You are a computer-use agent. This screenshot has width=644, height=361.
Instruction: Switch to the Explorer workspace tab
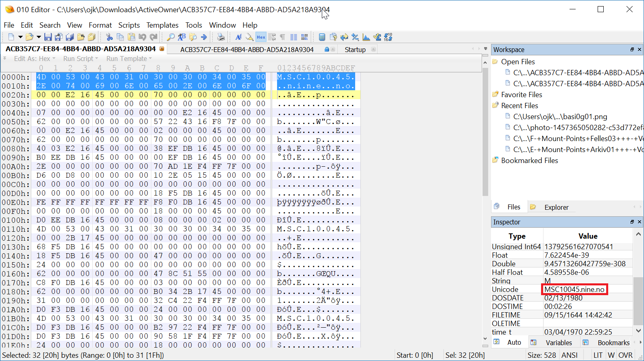click(556, 207)
